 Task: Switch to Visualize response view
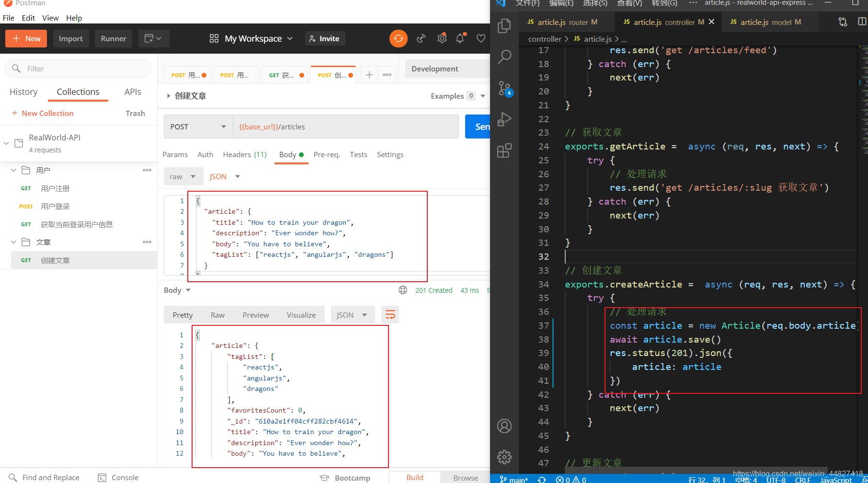click(x=301, y=315)
